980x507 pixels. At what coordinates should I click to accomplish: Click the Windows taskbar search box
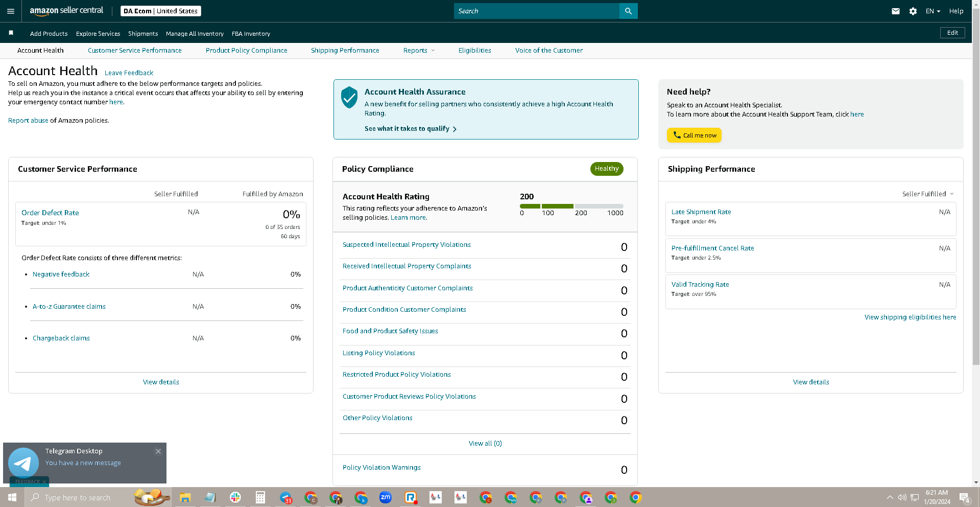click(98, 497)
